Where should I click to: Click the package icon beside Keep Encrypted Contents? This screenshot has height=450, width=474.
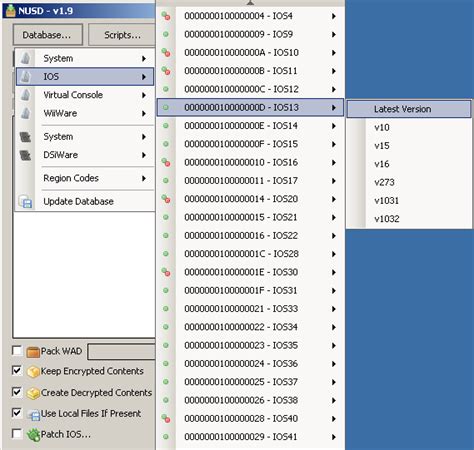(33, 371)
